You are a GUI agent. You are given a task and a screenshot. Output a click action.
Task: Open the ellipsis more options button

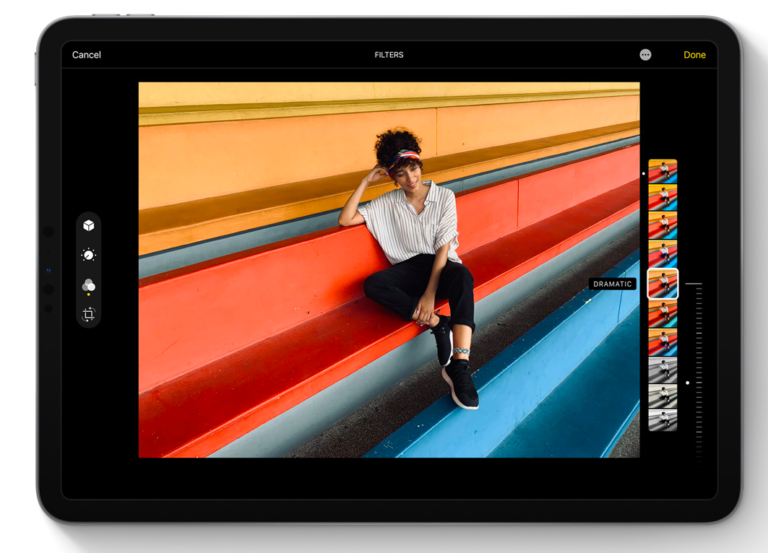[x=646, y=55]
